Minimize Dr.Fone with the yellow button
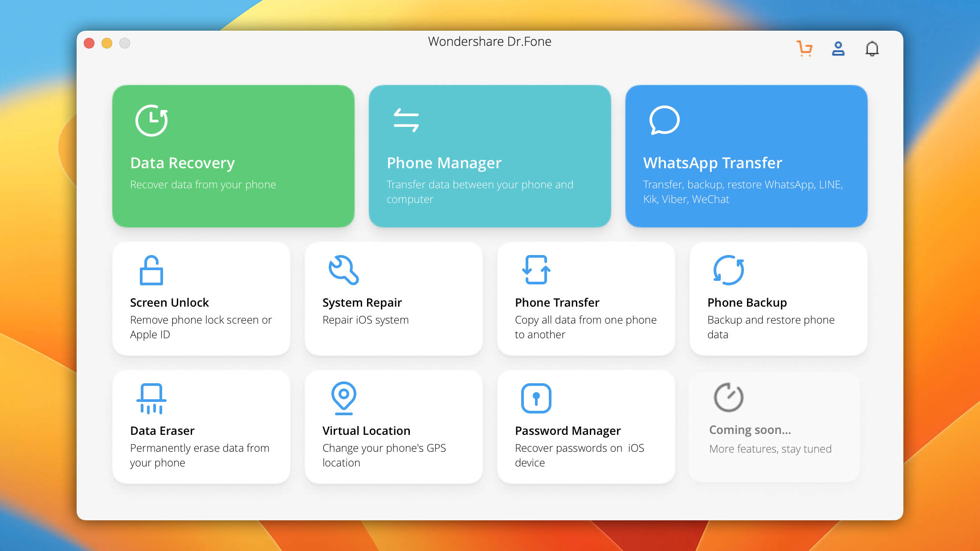 point(107,43)
